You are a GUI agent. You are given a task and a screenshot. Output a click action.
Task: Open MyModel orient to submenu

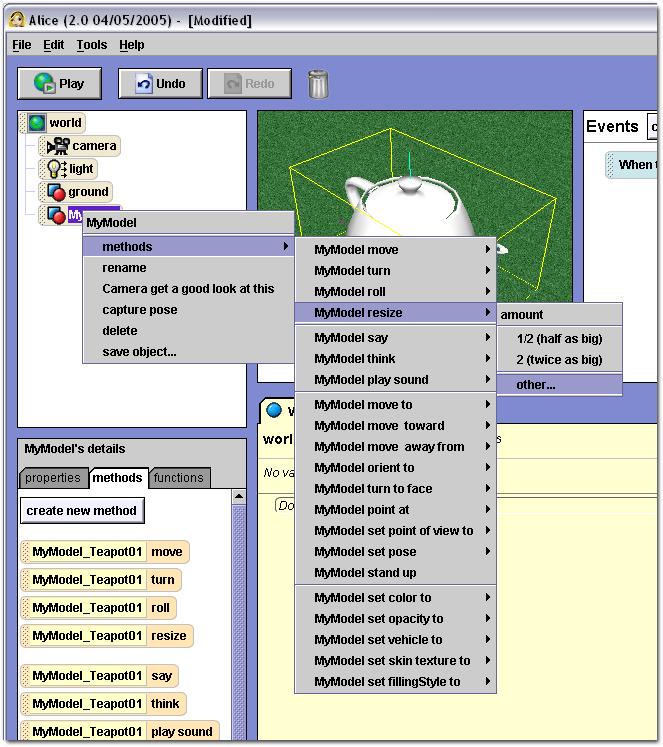395,468
